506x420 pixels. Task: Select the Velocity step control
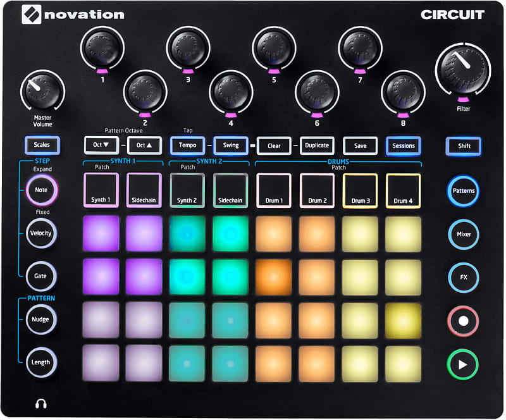pos(40,233)
